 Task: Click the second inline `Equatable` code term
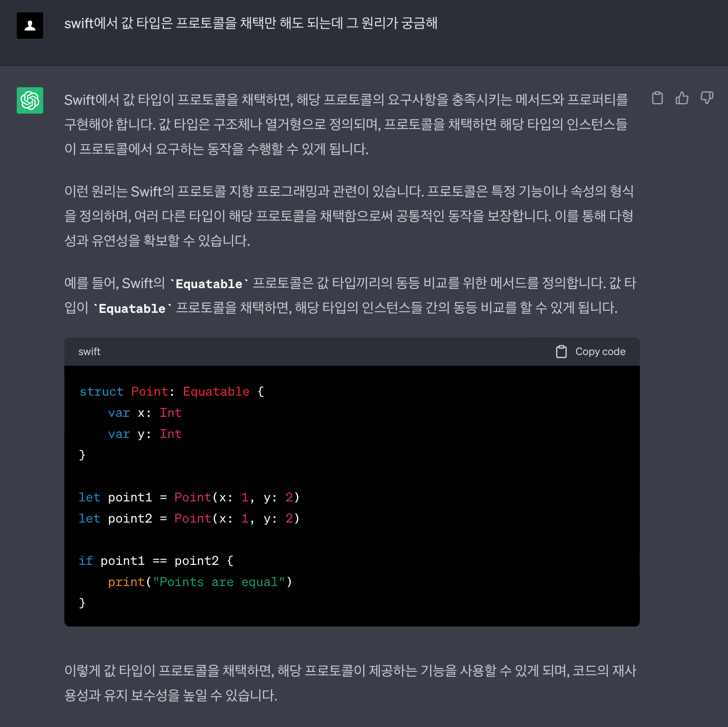coord(132,308)
